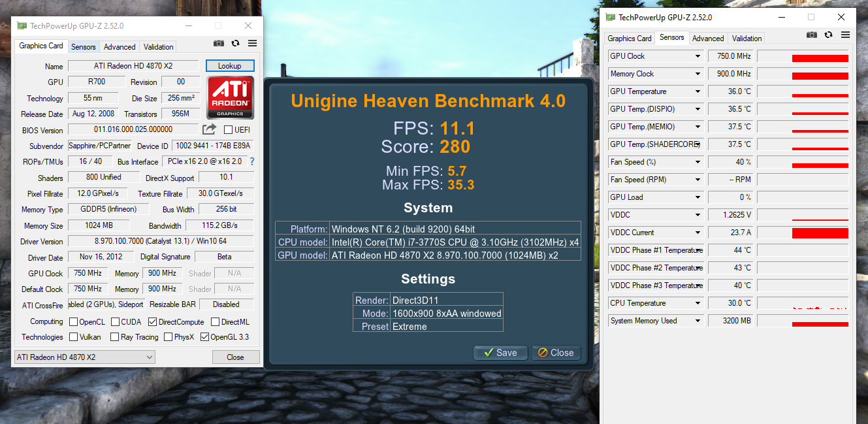Open hamburger menu in left GPU-Z window
The height and width of the screenshot is (424, 868).
point(253,43)
